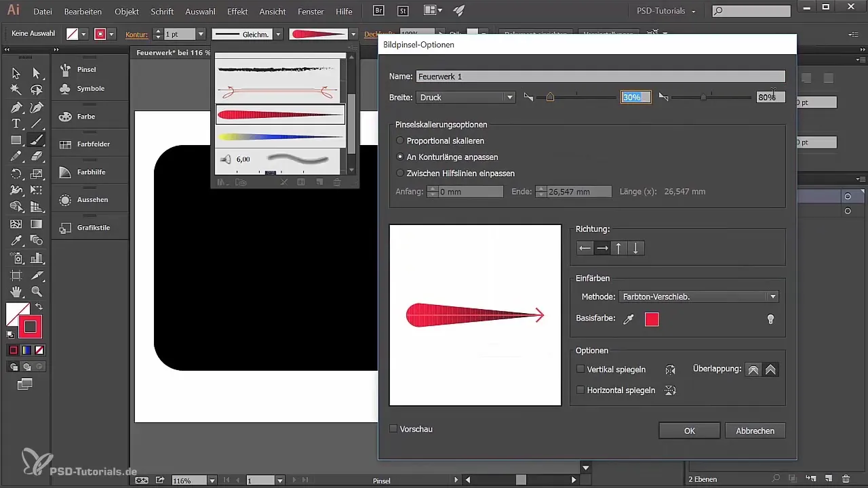The height and width of the screenshot is (488, 868).
Task: Click the maximum width slider handle
Action: click(x=704, y=97)
